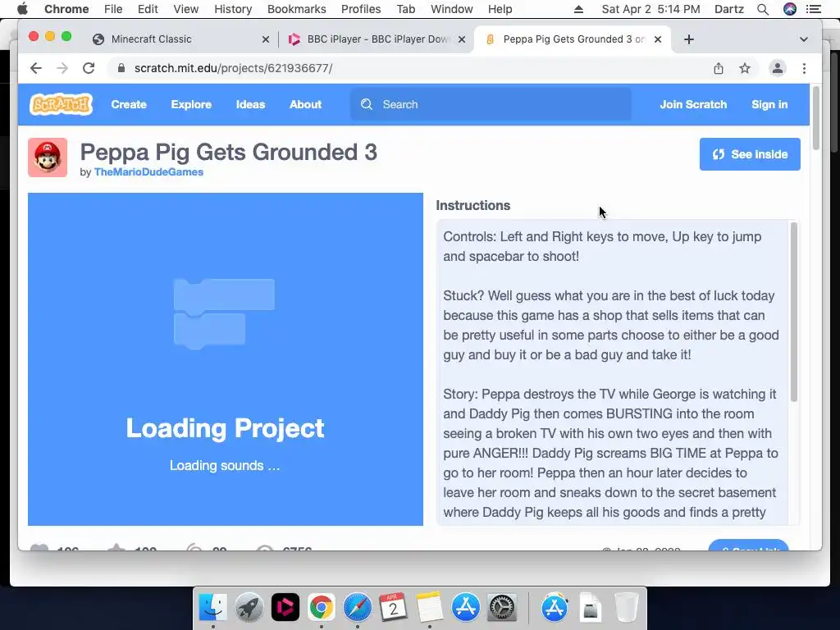Click the forward navigation arrow

coord(62,68)
